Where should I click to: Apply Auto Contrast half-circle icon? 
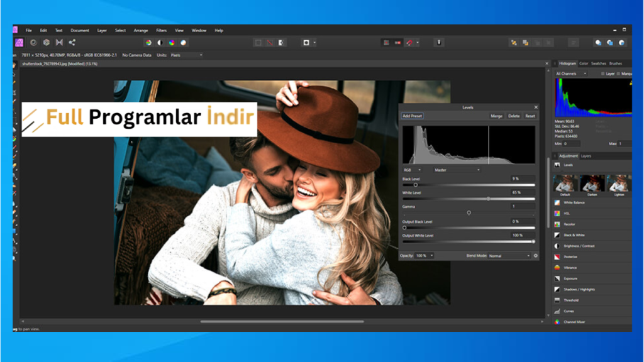pyautogui.click(x=160, y=43)
